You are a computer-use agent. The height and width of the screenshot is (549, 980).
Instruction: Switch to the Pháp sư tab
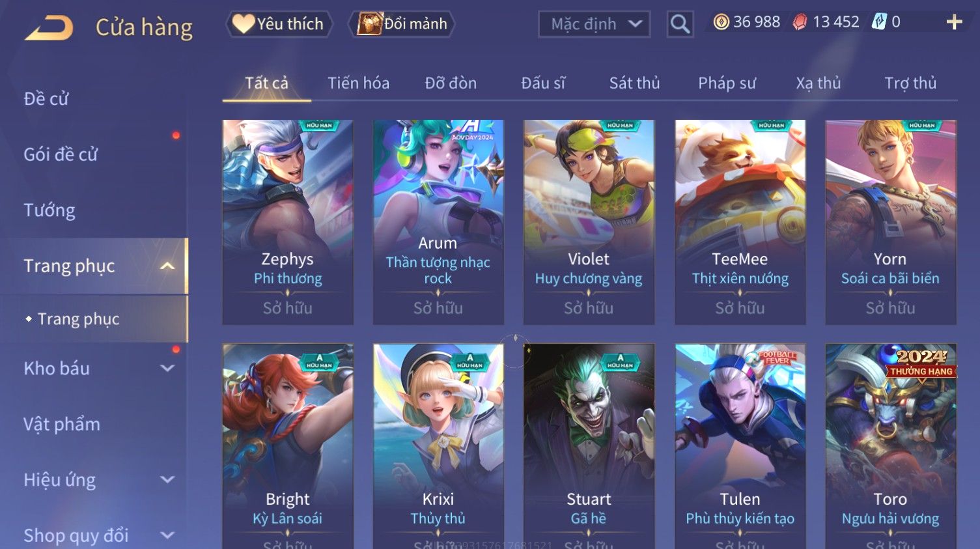point(727,83)
